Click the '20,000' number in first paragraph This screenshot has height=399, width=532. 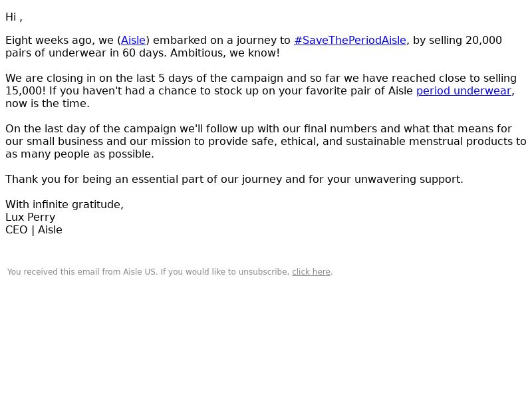pos(483,41)
